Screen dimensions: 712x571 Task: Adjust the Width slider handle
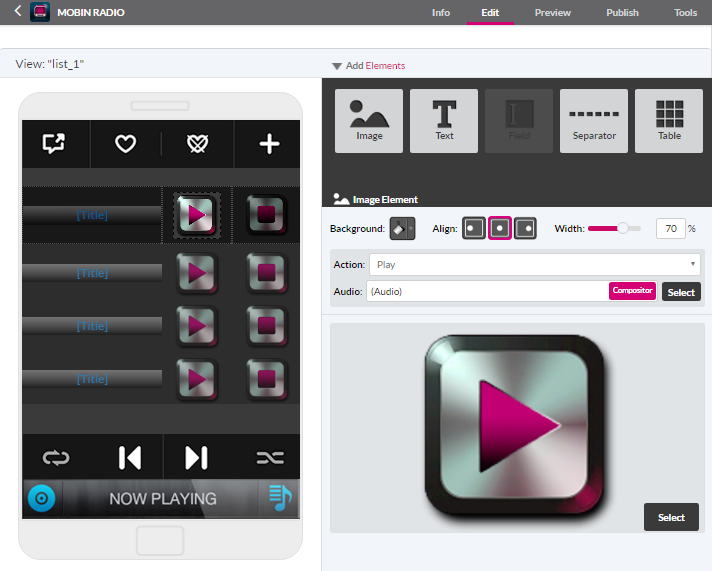click(623, 228)
